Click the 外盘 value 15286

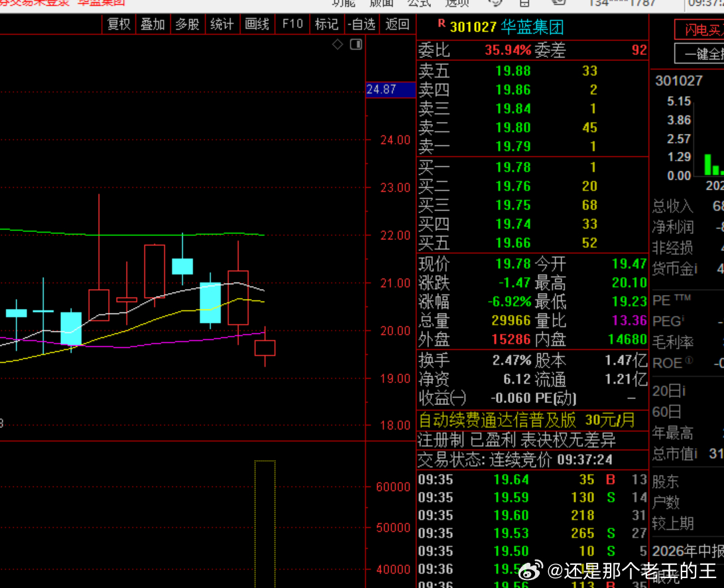[x=511, y=339]
